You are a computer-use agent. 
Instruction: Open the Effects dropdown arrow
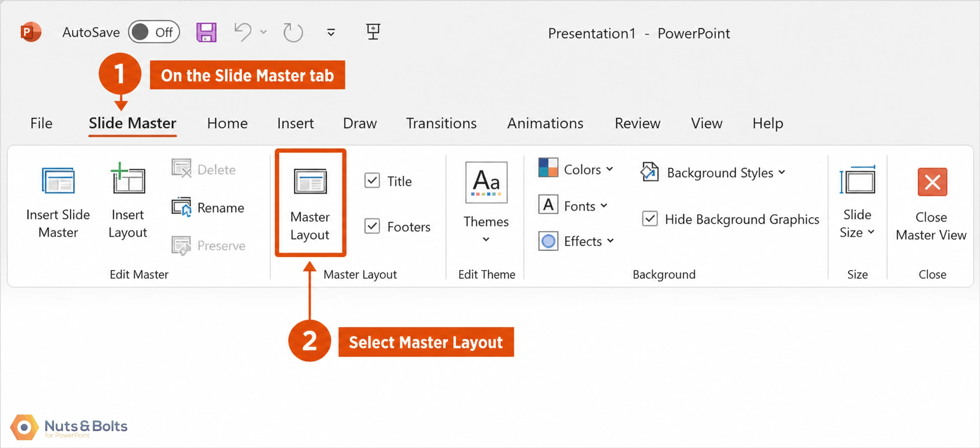[610, 241]
